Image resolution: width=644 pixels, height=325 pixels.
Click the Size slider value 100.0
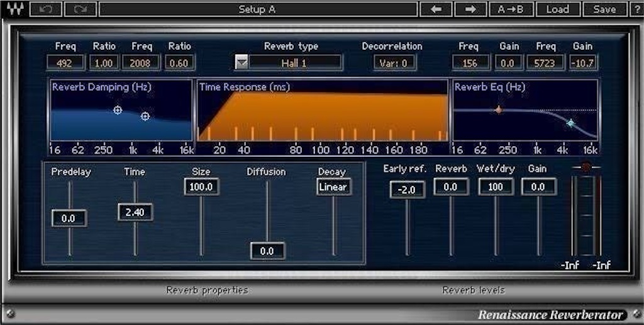click(201, 187)
